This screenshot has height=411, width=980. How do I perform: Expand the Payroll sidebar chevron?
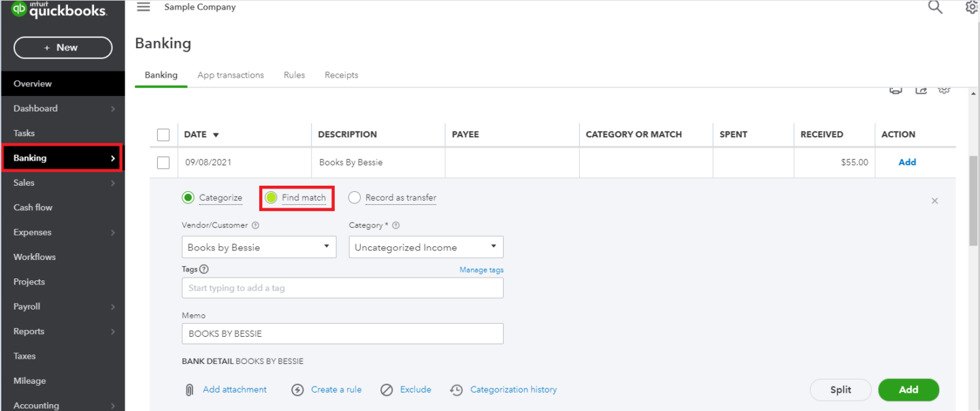point(113,307)
